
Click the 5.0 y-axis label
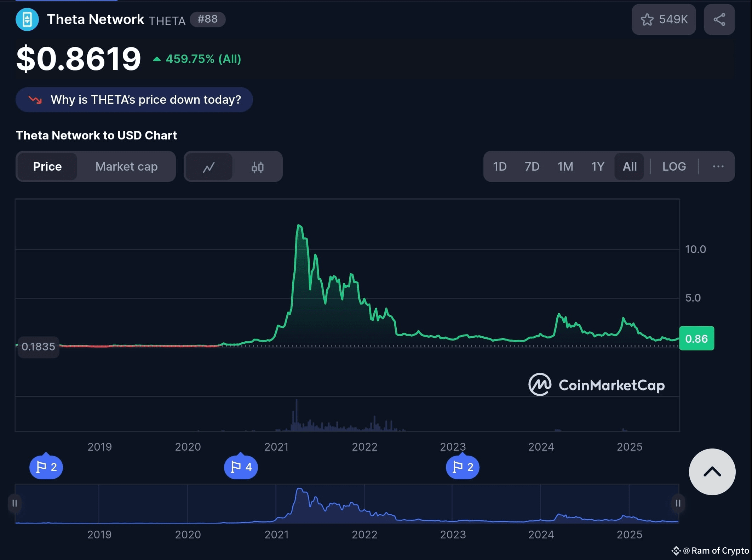point(693,298)
